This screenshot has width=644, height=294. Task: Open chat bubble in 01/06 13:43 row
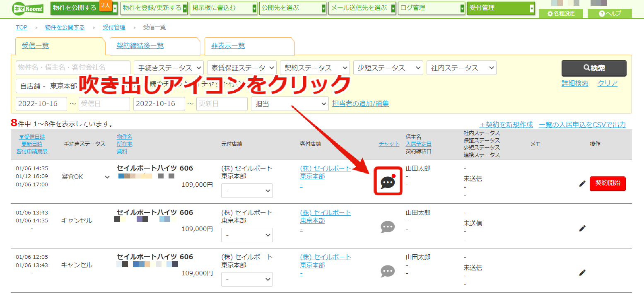pos(388,227)
